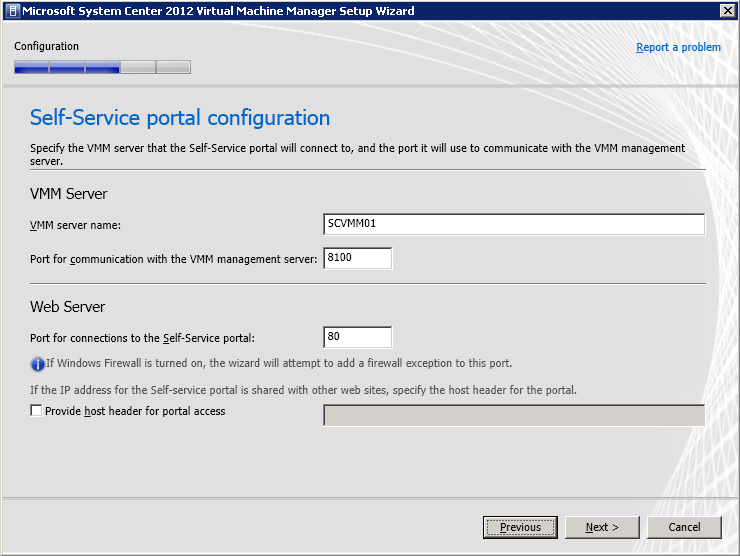Image resolution: width=740 pixels, height=556 pixels.
Task: Click the port field showing 8100
Action: (358, 259)
